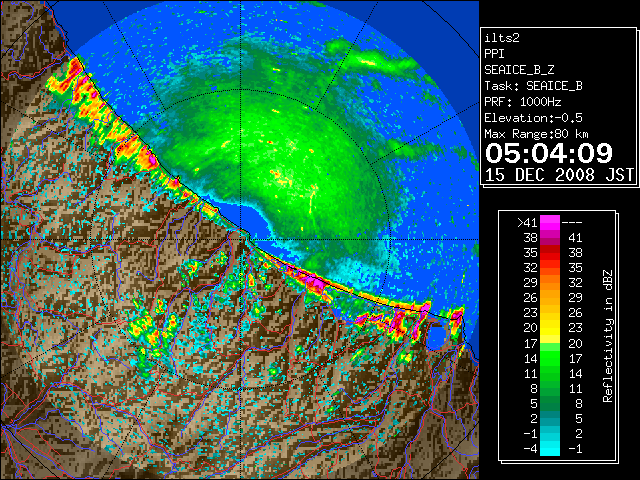Select the 'Elevation:-0.5' text
The image size is (640, 480).
click(533, 118)
